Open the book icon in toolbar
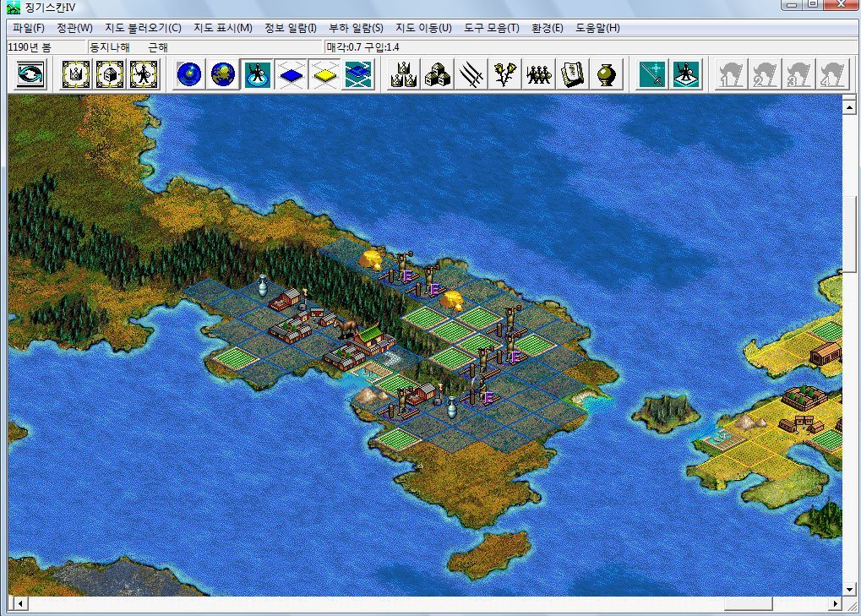The height and width of the screenshot is (616, 861). point(572,74)
